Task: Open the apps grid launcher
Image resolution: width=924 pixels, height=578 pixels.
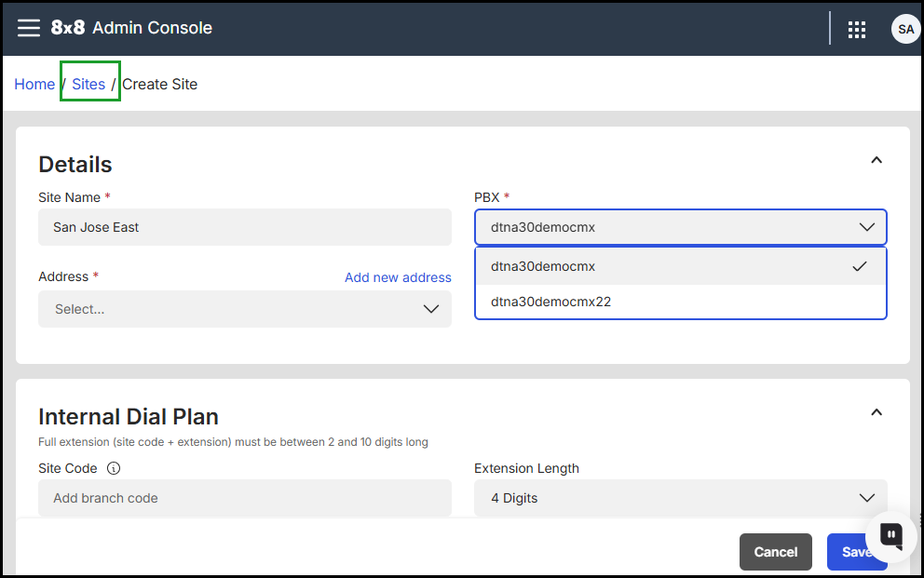Action: point(857,30)
